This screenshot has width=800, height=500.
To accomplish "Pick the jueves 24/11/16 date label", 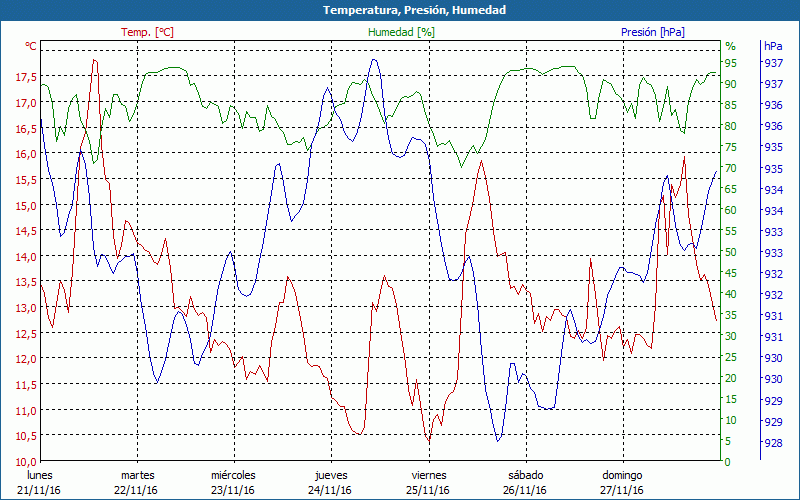I will (331, 482).
